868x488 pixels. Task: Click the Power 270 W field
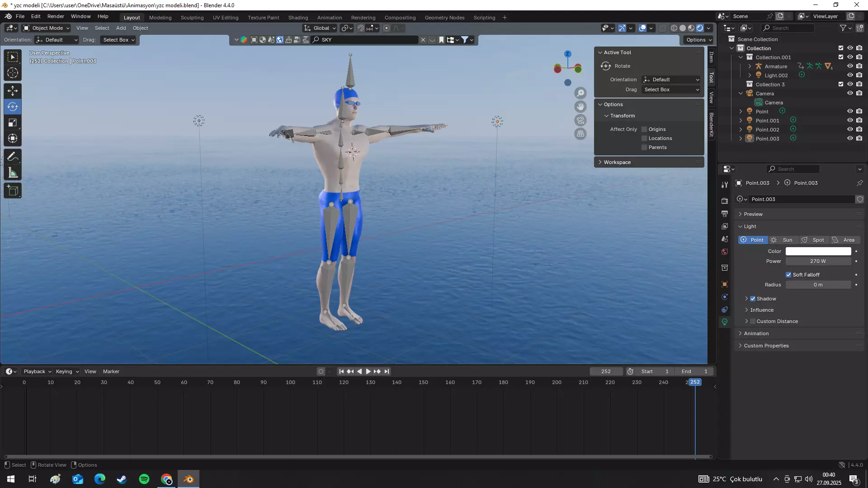coord(818,261)
